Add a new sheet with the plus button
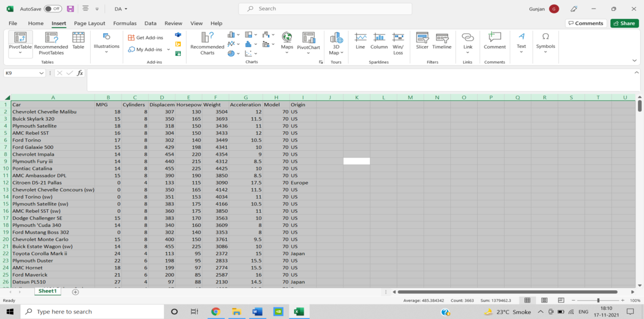Screen dimensions: 644x319 75,292
